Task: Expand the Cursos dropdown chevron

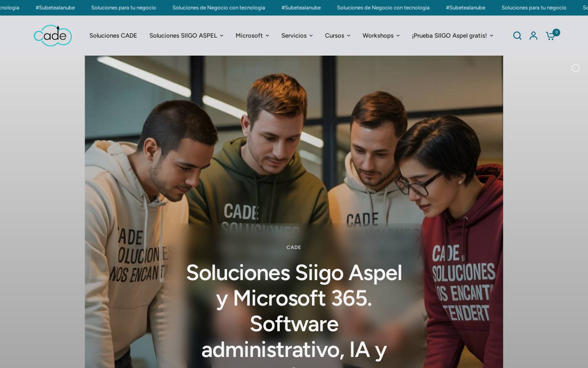Action: [x=349, y=36]
